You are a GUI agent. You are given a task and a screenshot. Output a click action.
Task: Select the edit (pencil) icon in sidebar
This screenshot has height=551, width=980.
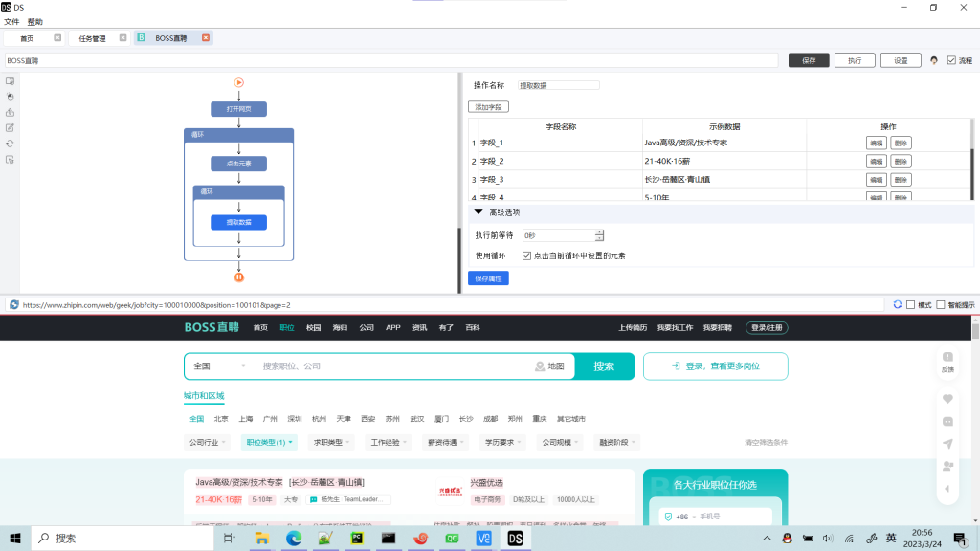(x=10, y=127)
